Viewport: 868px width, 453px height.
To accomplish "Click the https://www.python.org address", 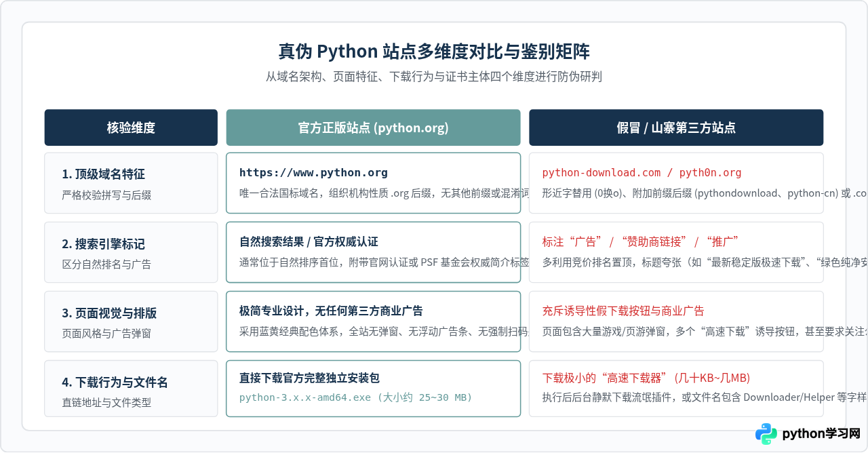I will (x=313, y=172).
